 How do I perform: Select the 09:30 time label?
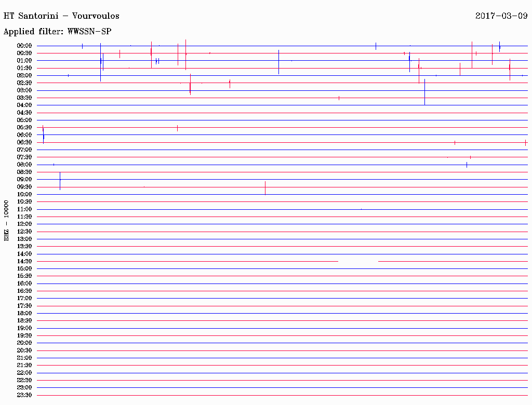[24, 187]
